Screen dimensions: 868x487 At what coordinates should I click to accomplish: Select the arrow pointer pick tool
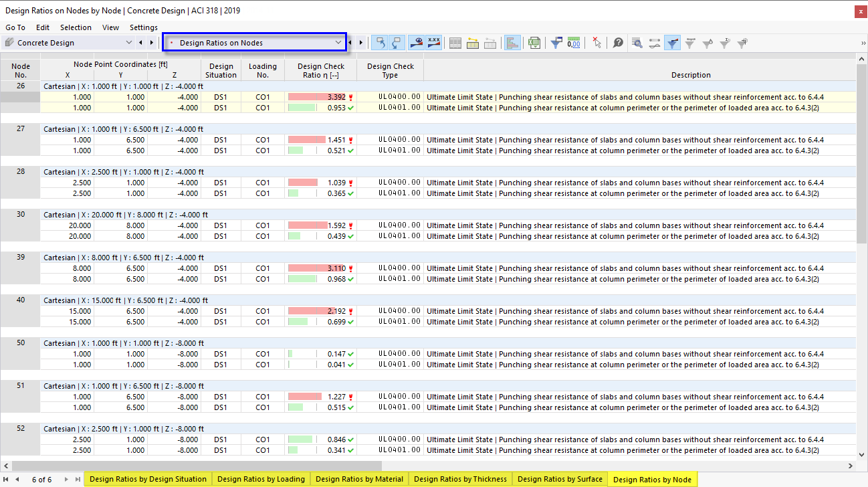click(x=597, y=42)
